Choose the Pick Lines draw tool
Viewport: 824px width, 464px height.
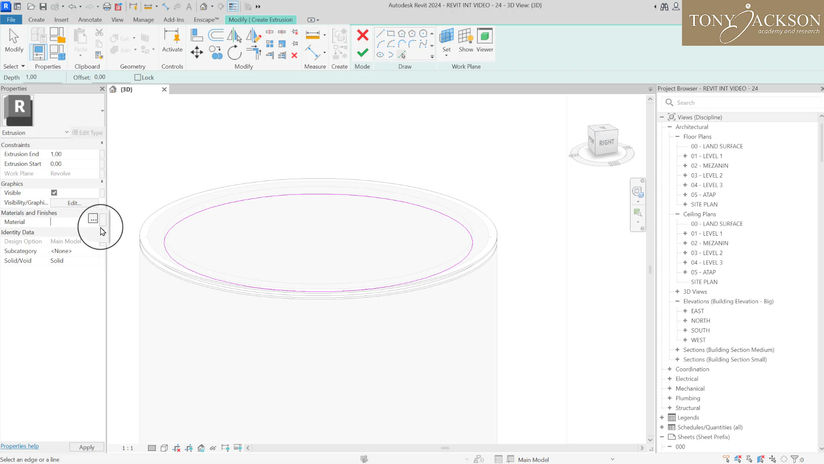pos(401,55)
